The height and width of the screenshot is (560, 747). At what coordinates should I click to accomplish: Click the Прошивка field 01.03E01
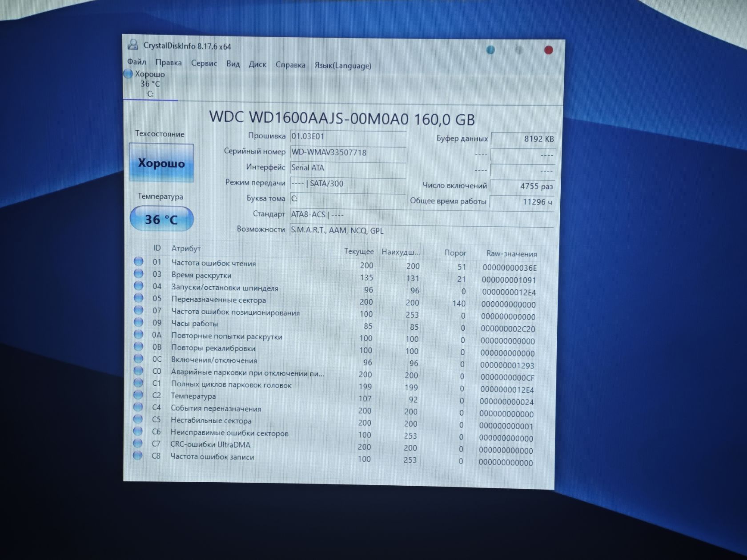(x=348, y=136)
